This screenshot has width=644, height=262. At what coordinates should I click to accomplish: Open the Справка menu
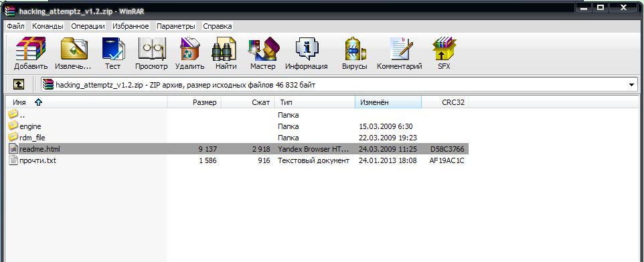point(218,26)
